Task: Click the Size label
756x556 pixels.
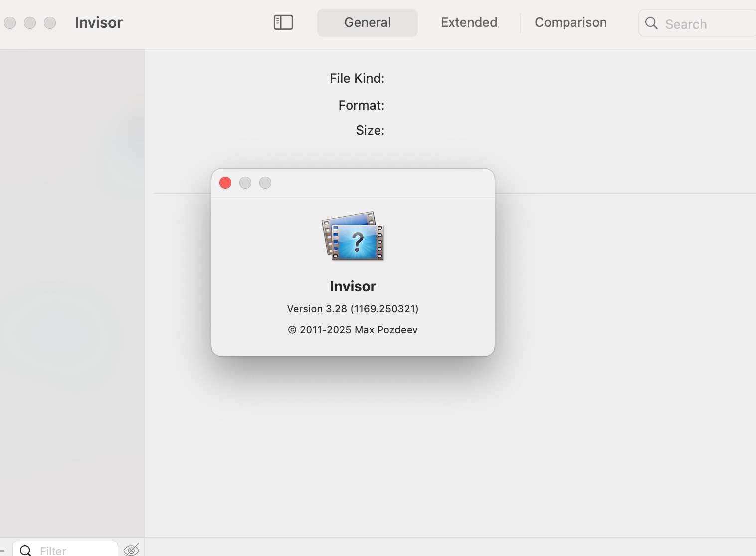Action: (x=370, y=130)
